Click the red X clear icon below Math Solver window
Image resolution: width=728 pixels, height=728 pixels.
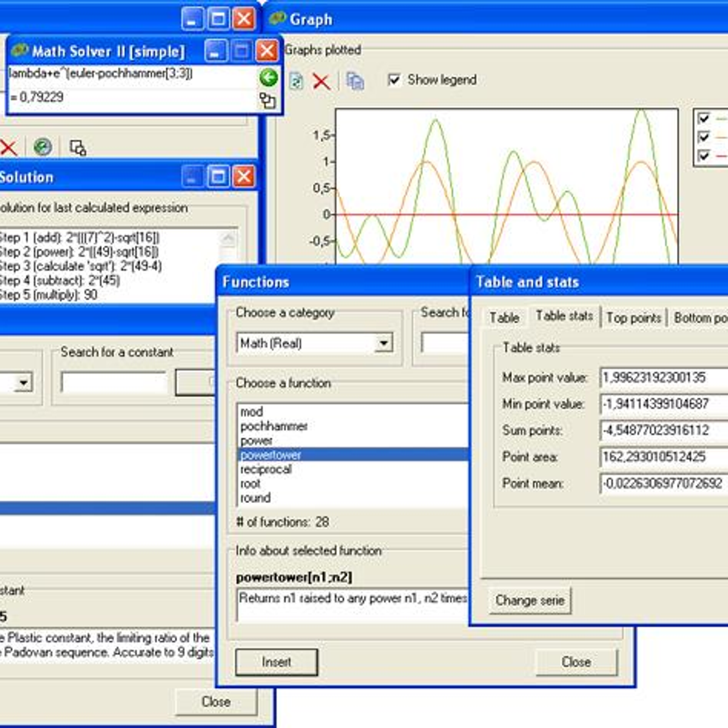pos(8,147)
